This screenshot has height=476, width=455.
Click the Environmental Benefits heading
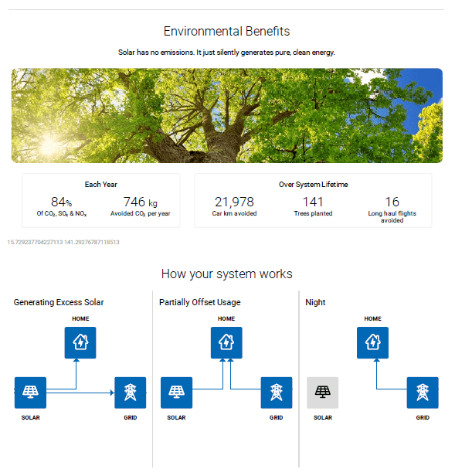tap(227, 31)
